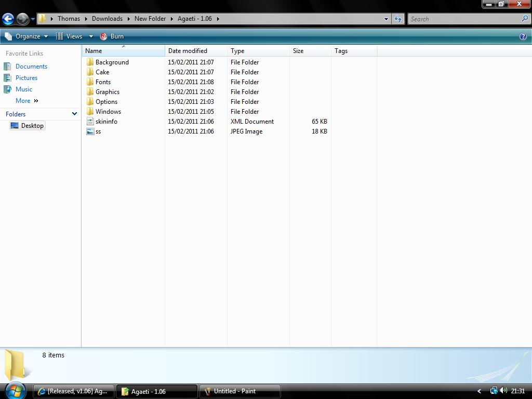532x399 pixels.
Task: Click the Background folder name
Action: [112, 62]
